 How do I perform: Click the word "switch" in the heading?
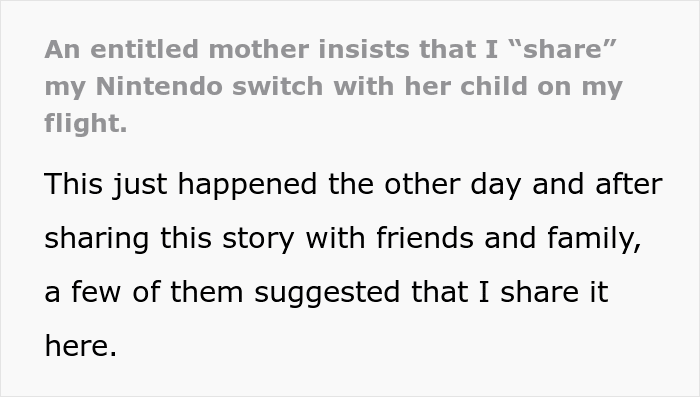(277, 86)
